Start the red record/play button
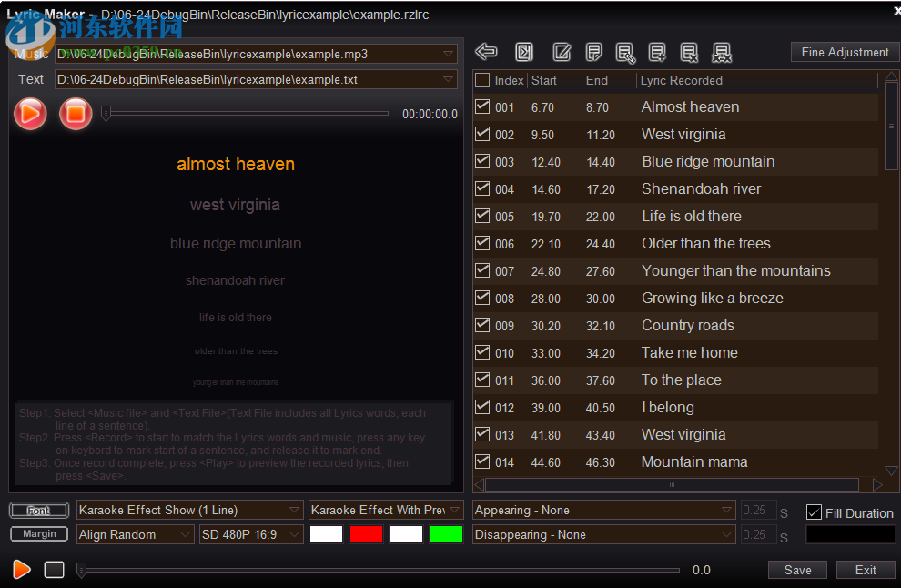 (30, 113)
